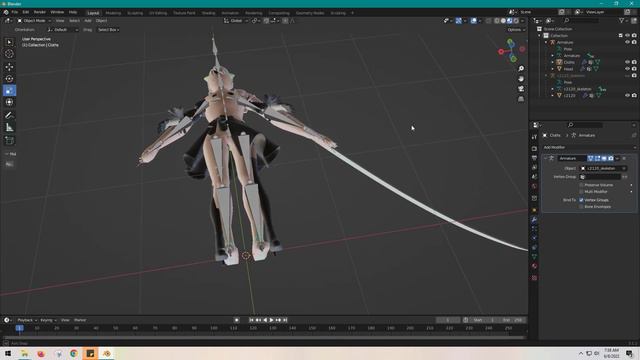Open the Select Box drag dropdown

tap(108, 30)
